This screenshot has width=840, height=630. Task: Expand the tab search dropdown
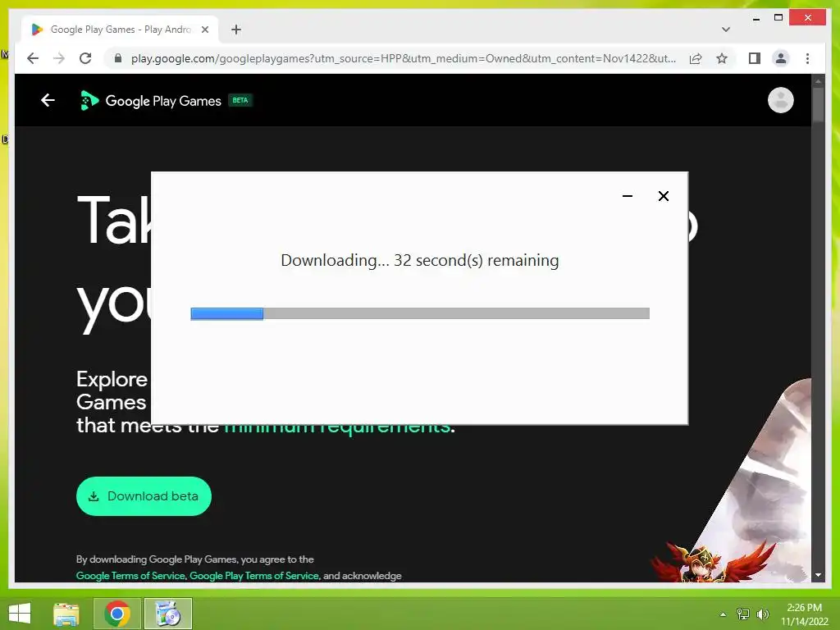point(725,30)
